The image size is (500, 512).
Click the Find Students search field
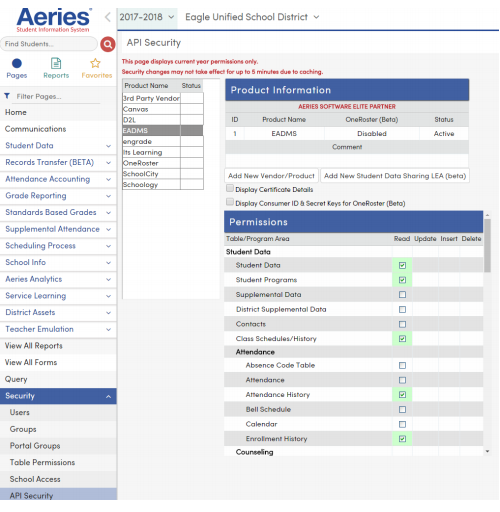point(49,44)
